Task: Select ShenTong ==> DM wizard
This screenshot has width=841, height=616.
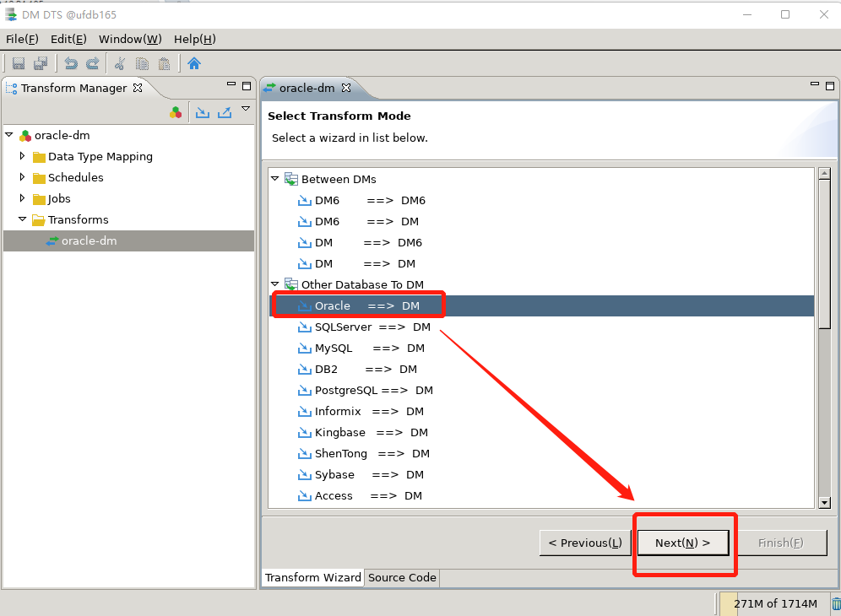Action: tap(364, 453)
